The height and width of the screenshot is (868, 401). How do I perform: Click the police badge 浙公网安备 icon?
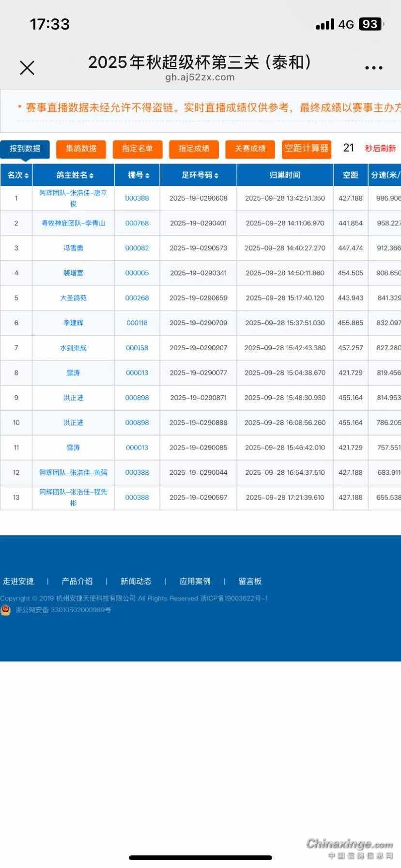(x=6, y=610)
